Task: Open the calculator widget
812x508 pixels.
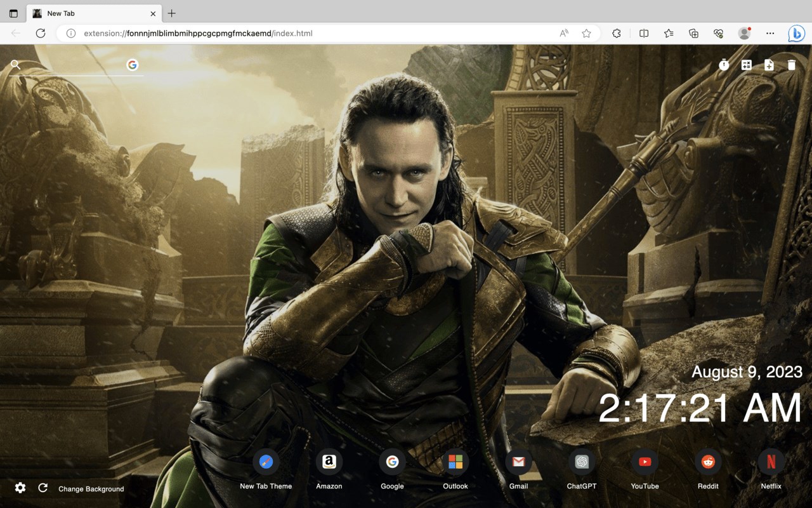Action: [x=746, y=65]
